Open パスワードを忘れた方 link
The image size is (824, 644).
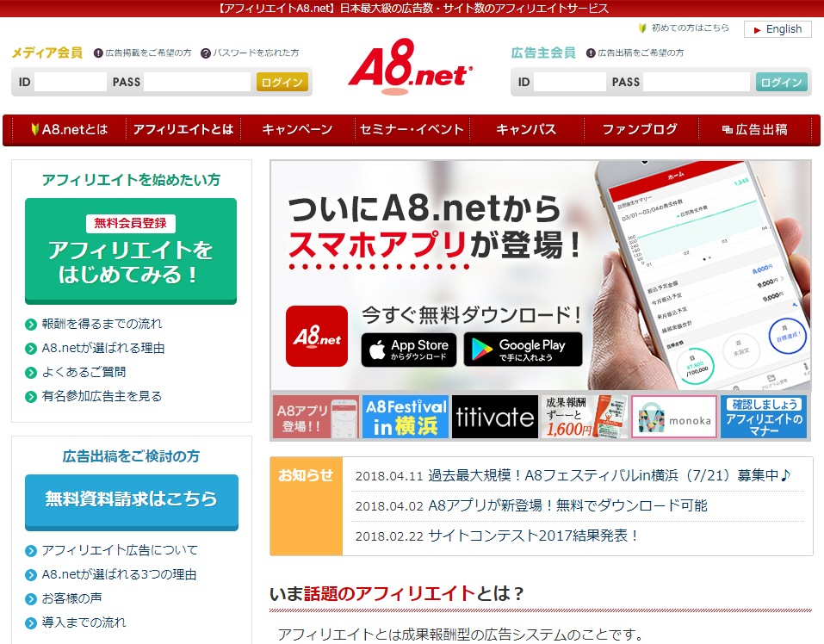click(256, 53)
